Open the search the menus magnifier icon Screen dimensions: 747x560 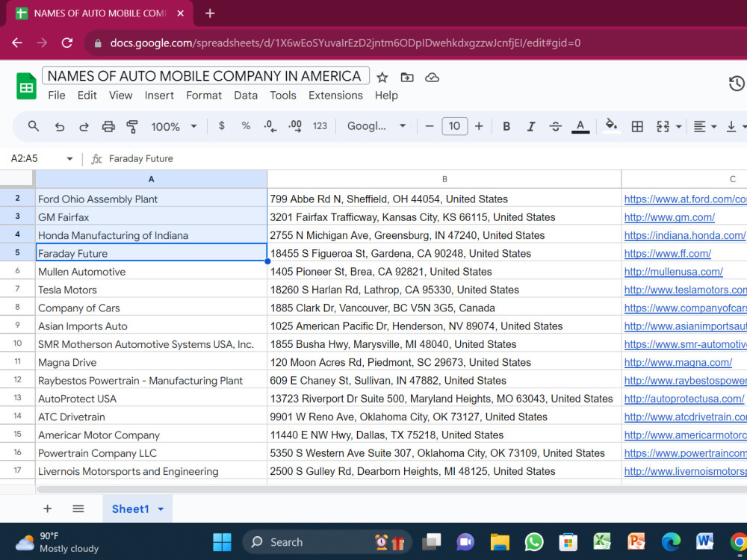click(33, 126)
